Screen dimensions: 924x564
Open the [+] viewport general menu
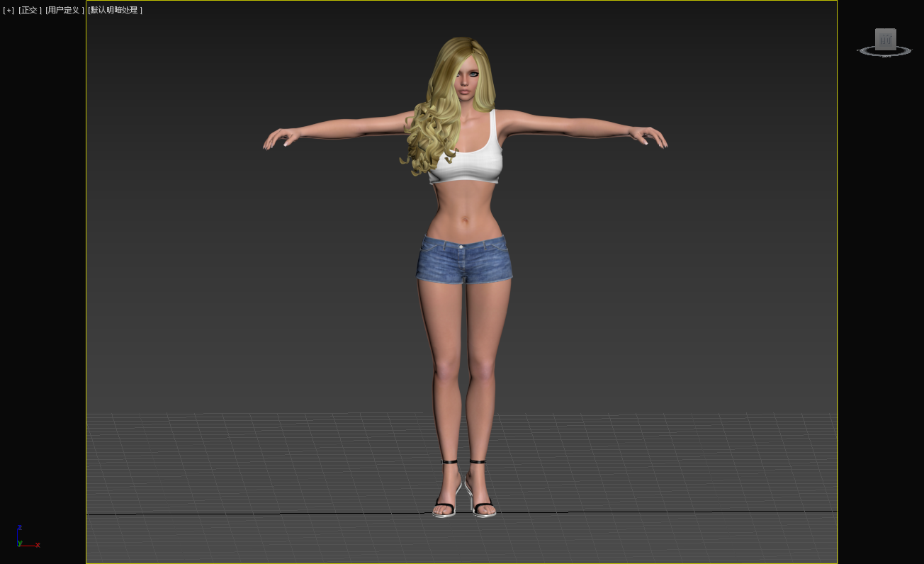[x=9, y=10]
